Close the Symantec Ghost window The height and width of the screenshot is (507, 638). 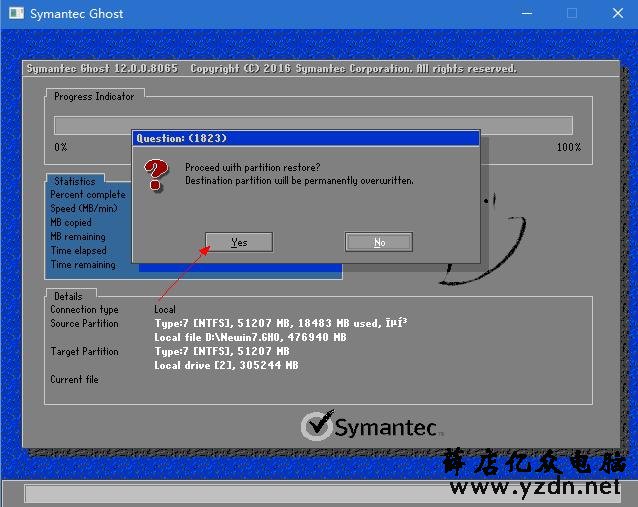pyautogui.click(x=618, y=13)
